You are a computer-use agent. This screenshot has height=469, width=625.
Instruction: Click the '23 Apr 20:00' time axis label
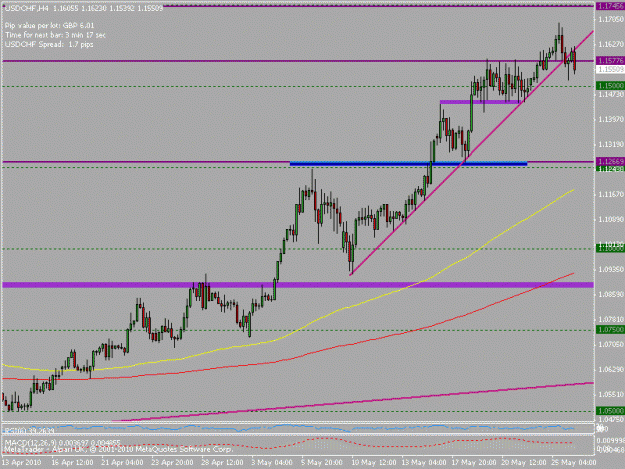pyautogui.click(x=173, y=462)
